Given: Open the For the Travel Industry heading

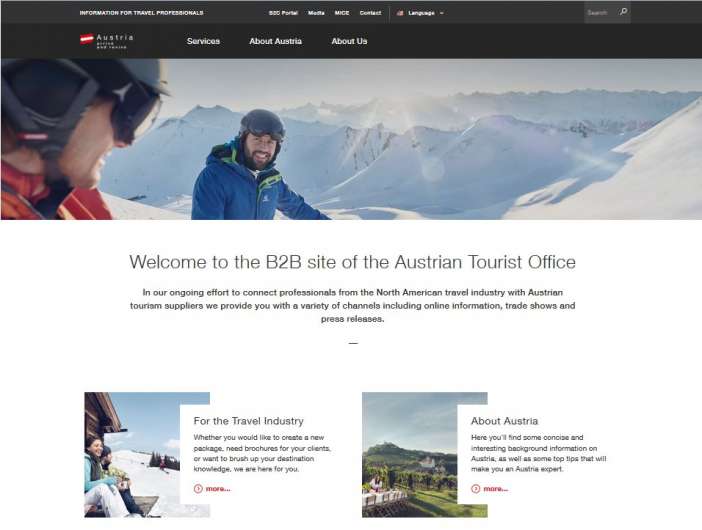Looking at the screenshot, I should [248, 421].
